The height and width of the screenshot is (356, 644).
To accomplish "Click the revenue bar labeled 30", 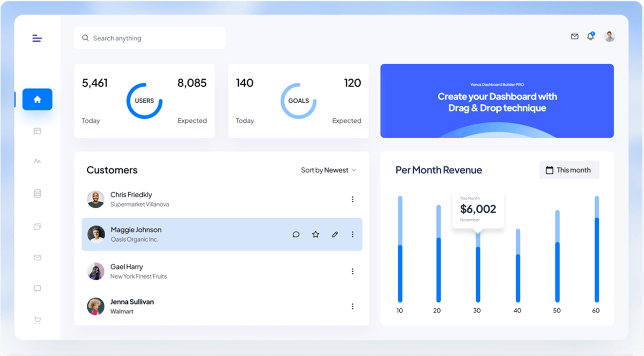I will pos(478,267).
